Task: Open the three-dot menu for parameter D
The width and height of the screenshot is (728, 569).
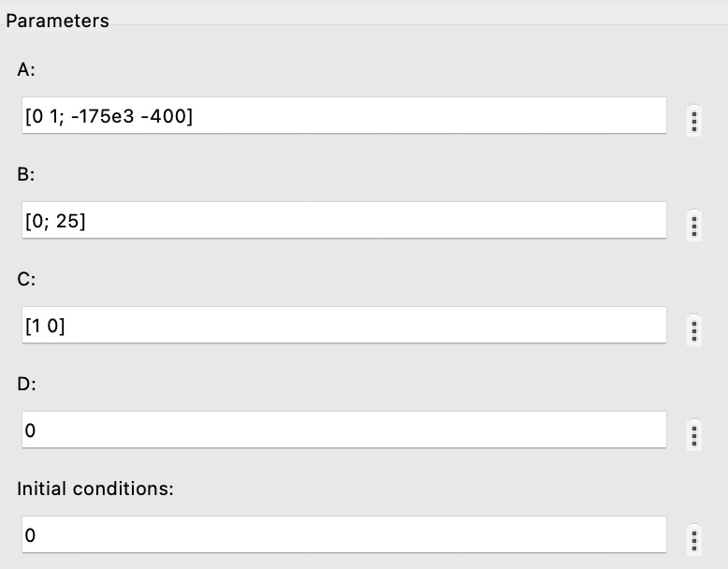Action: point(693,435)
